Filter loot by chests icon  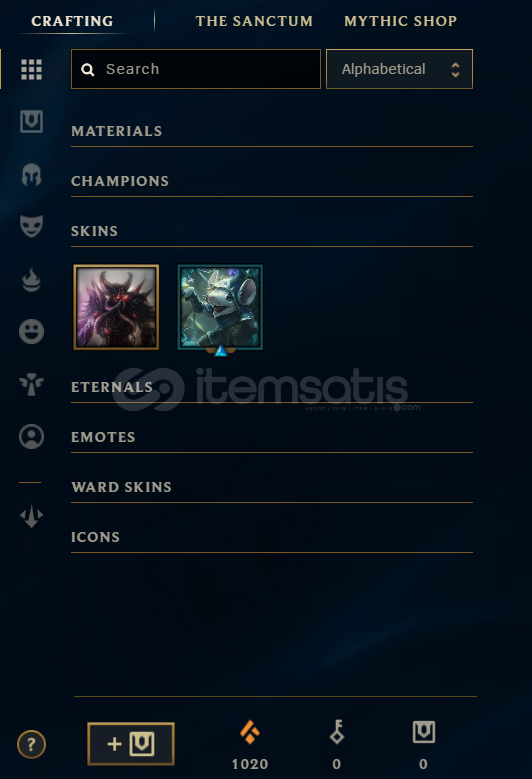[31, 121]
